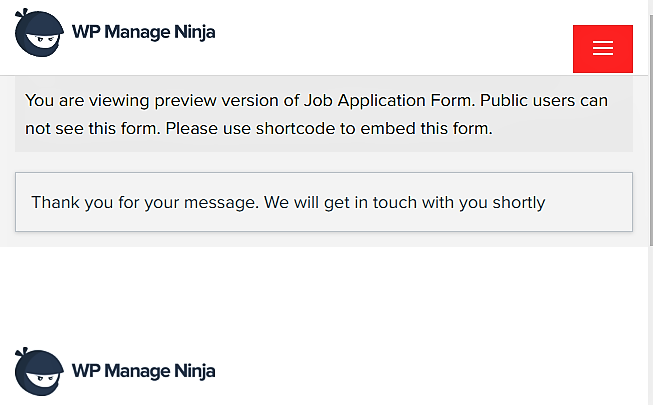Click the "Thank you for your message" text

coord(144,203)
